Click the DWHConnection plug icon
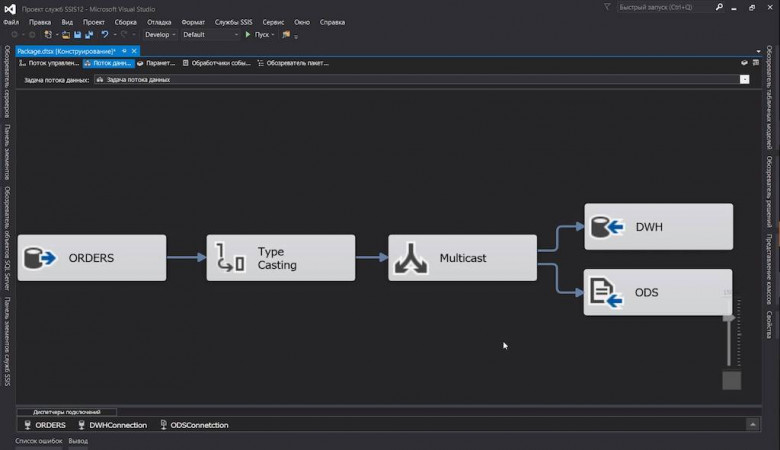 (82, 425)
